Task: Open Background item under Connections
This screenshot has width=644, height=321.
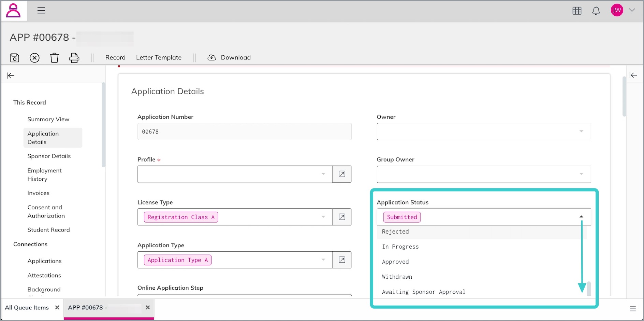Action: coord(44,289)
